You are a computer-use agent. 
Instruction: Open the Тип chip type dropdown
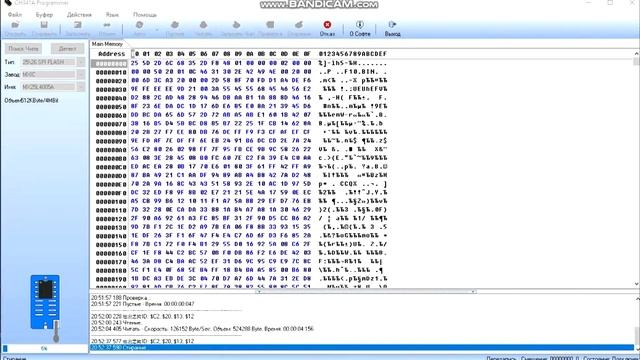[x=81, y=62]
